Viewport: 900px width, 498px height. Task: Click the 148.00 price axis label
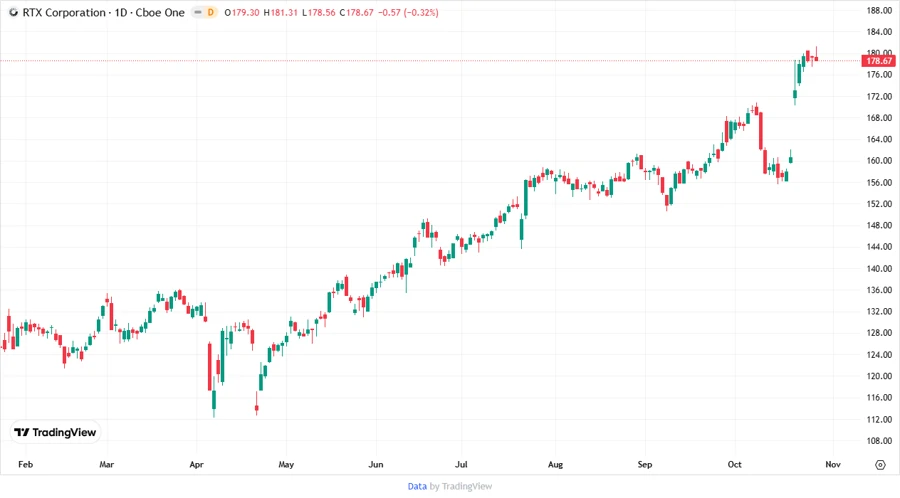coord(879,225)
